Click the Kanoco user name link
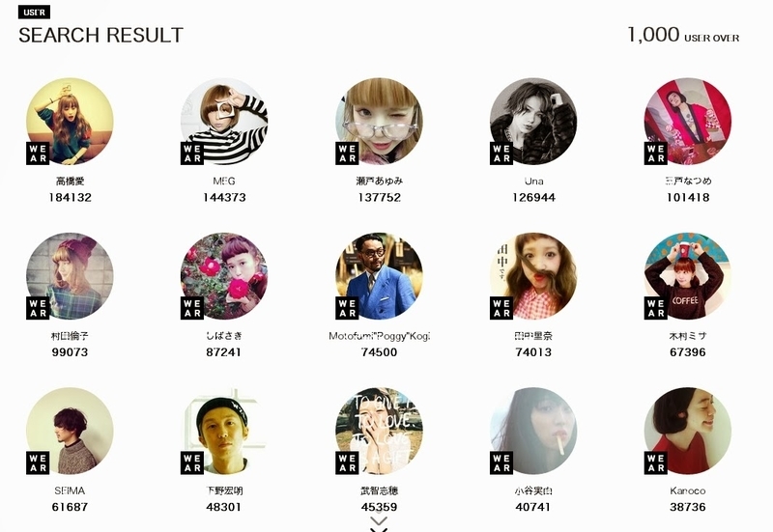 tap(688, 490)
